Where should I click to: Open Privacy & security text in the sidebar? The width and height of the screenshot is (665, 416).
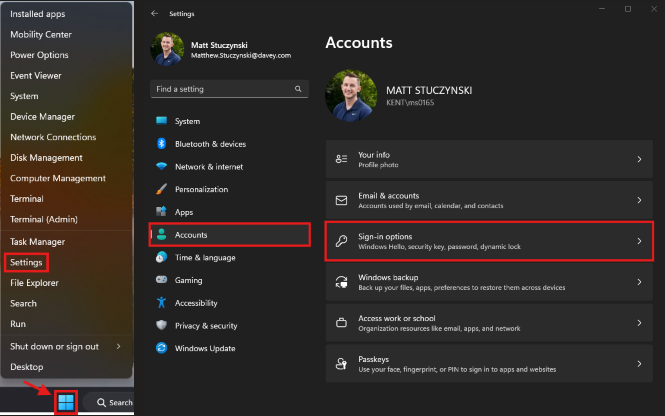click(x=206, y=326)
